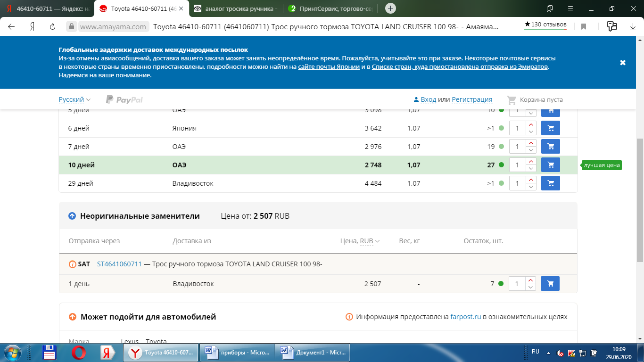644x362 pixels.
Task: Collapse Неоригинальные заменители section arrow icon
Action: tap(72, 216)
